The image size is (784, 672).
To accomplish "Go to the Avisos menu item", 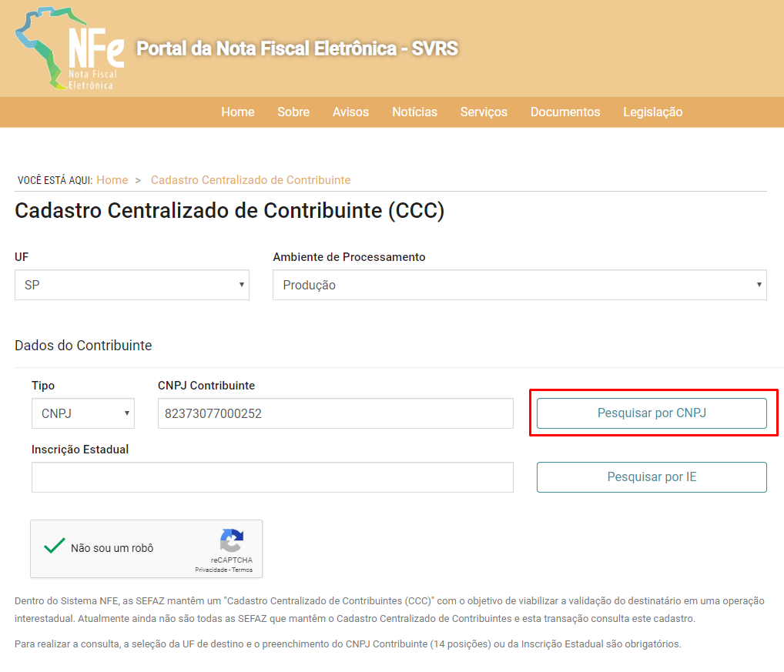I will 350,112.
